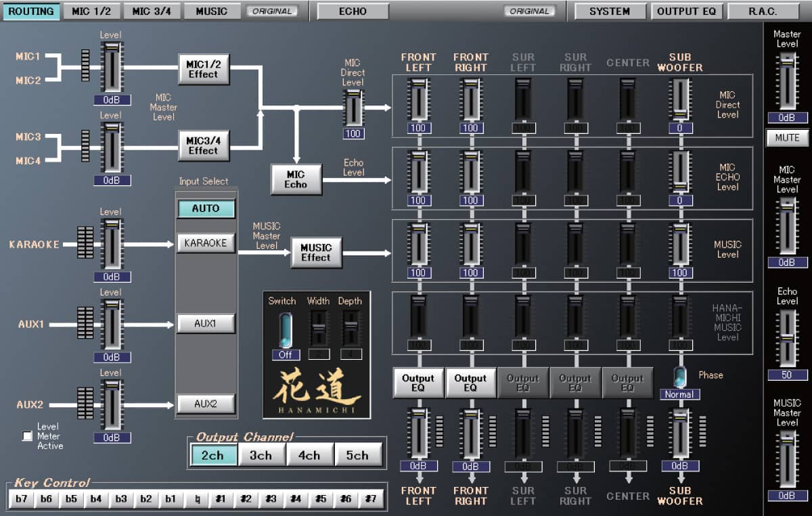
Task: Open the OUTPUT EQ tab
Action: click(687, 11)
